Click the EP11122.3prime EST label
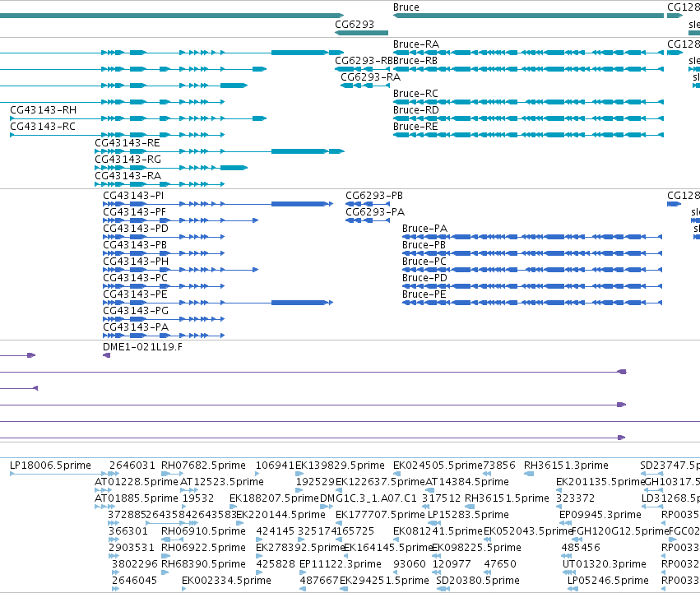 pos(341,564)
